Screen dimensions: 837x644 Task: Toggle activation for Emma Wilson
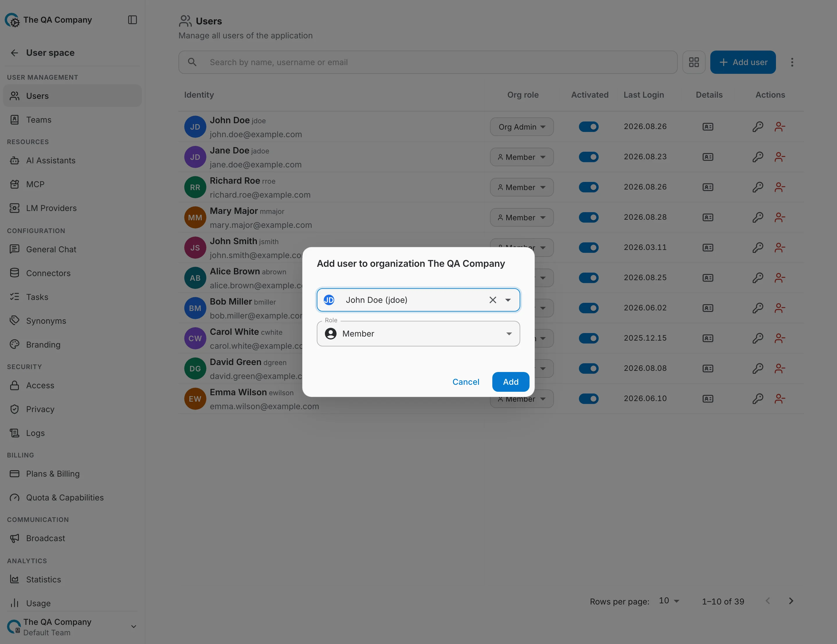click(588, 399)
